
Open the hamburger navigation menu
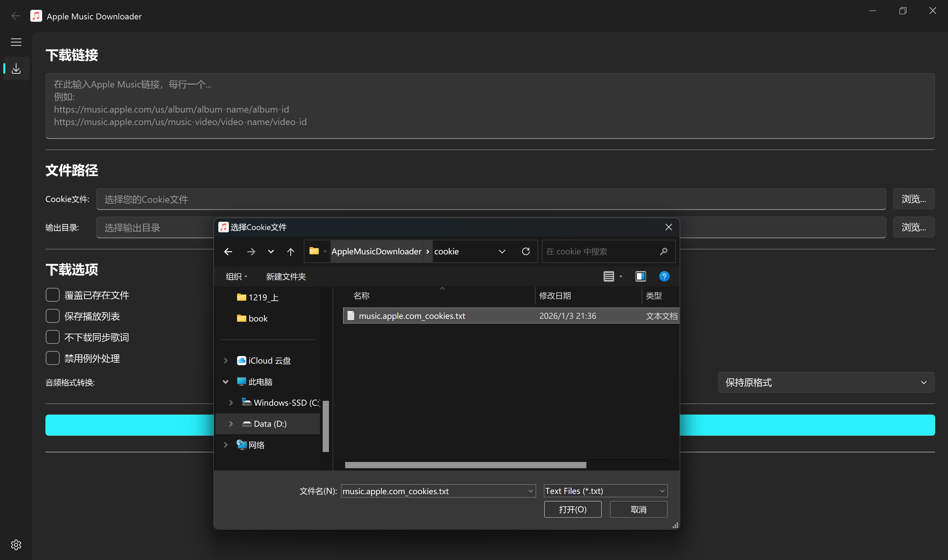click(x=16, y=42)
